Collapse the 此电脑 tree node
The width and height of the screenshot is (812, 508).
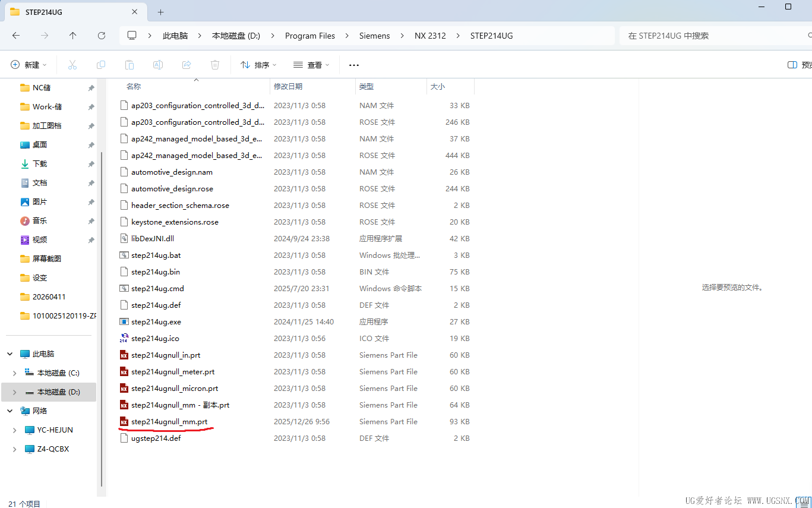click(x=10, y=354)
